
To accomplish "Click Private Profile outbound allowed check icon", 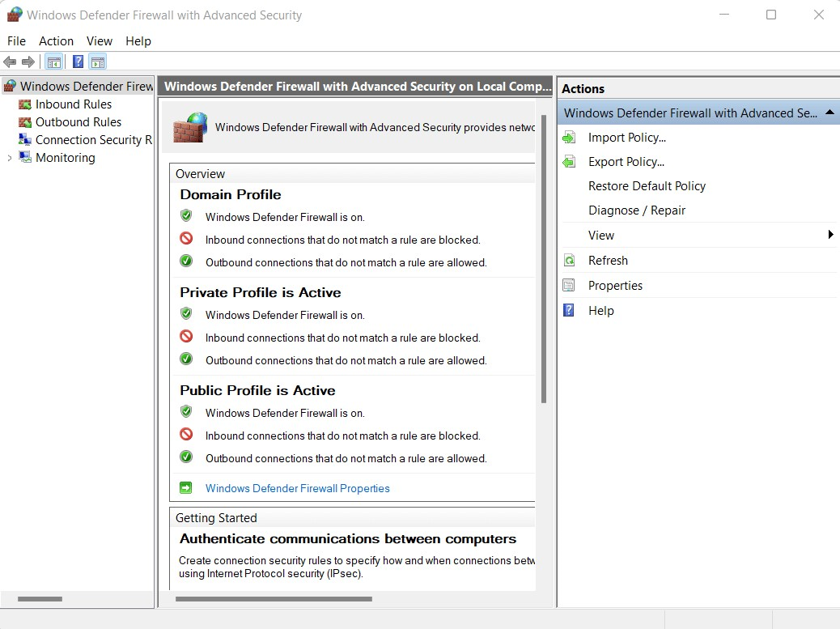I will coord(186,359).
